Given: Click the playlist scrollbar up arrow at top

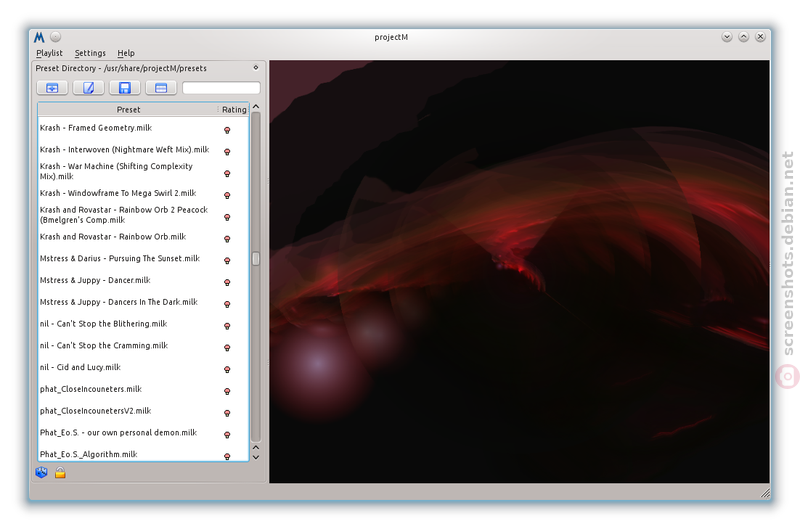Looking at the screenshot, I should pos(256,107).
